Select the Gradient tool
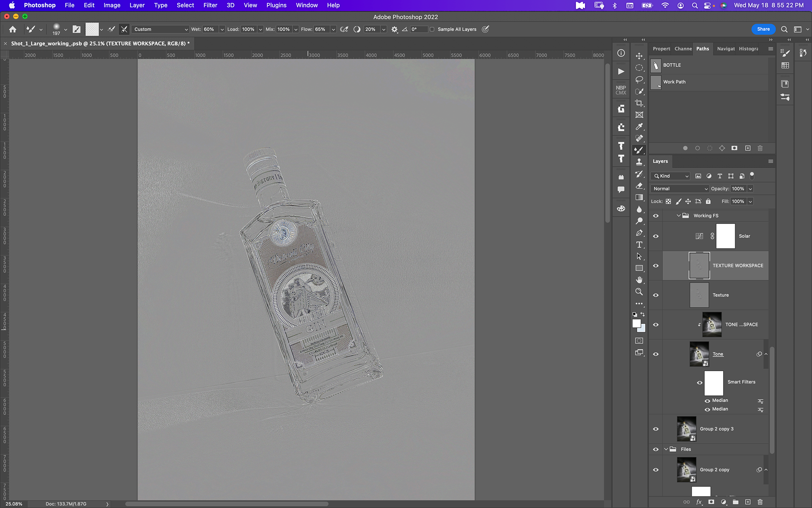 click(x=639, y=197)
